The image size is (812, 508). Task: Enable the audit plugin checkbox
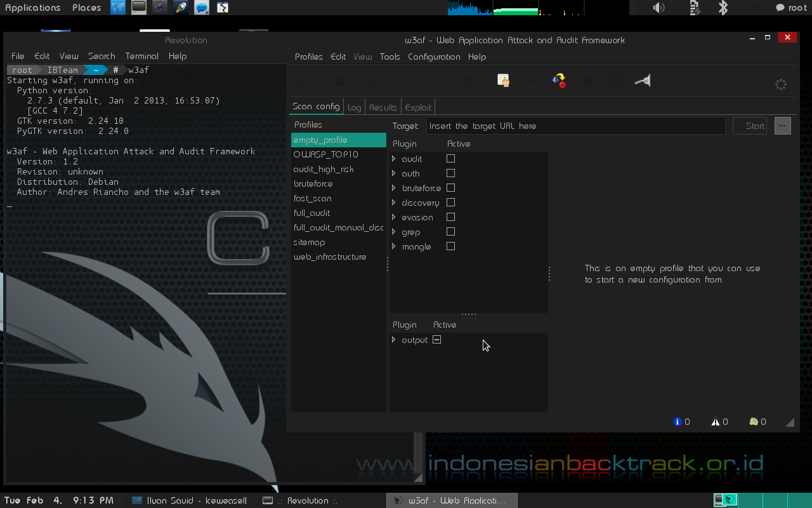[x=450, y=159]
